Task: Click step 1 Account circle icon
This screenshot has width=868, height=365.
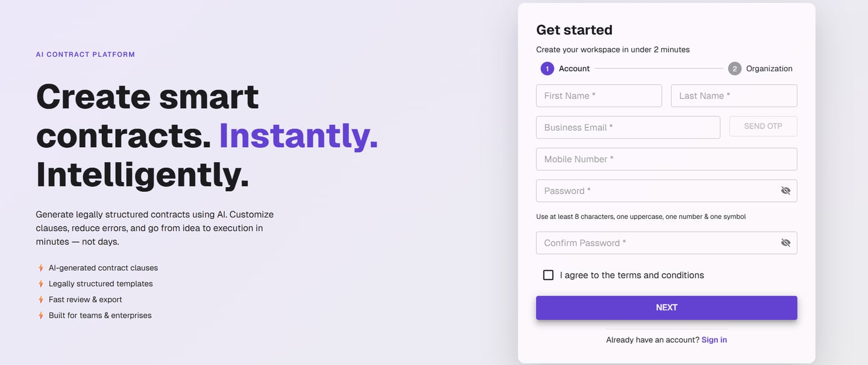Action: point(547,69)
